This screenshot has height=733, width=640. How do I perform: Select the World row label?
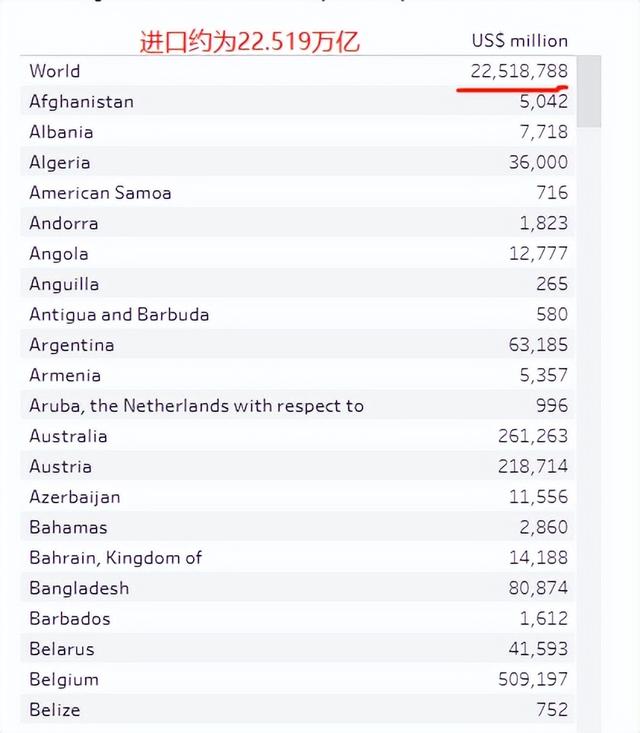point(55,71)
